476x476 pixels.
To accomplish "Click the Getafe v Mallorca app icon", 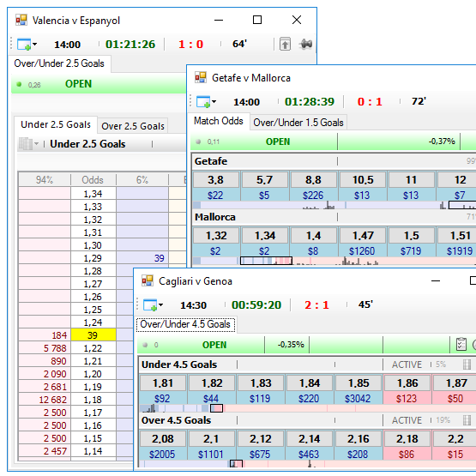I will pos(201,77).
